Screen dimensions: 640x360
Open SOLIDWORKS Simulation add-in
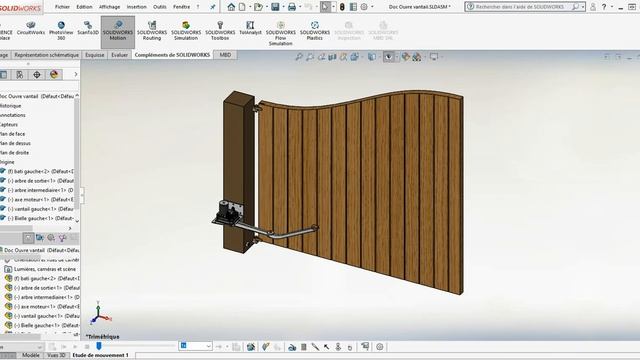click(x=186, y=31)
